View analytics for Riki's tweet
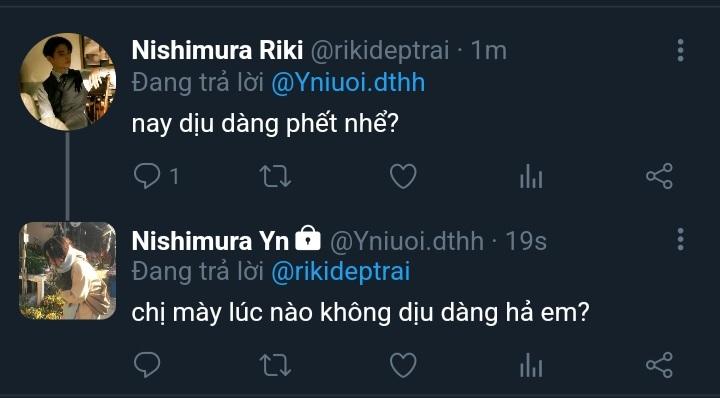The width and height of the screenshot is (720, 398). click(531, 176)
